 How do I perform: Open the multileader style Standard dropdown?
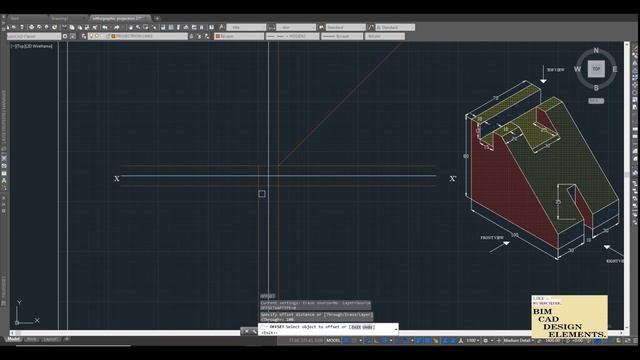tap(395, 27)
